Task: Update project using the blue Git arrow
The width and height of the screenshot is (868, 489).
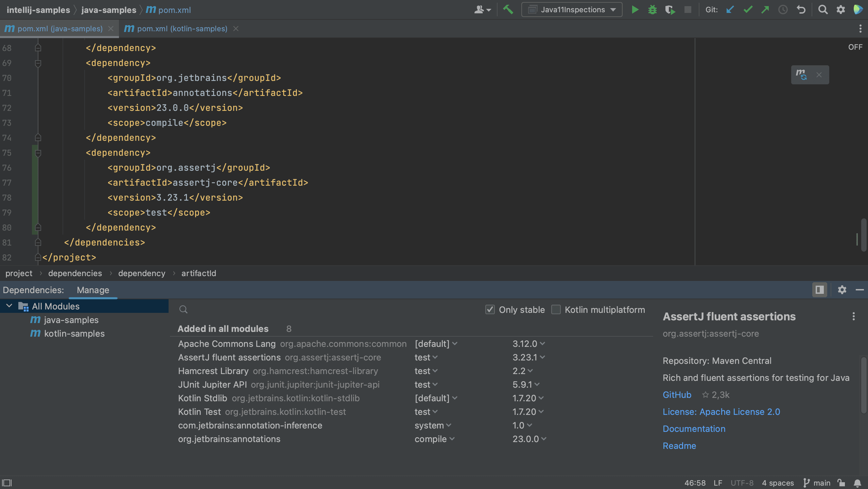Action: (x=729, y=10)
